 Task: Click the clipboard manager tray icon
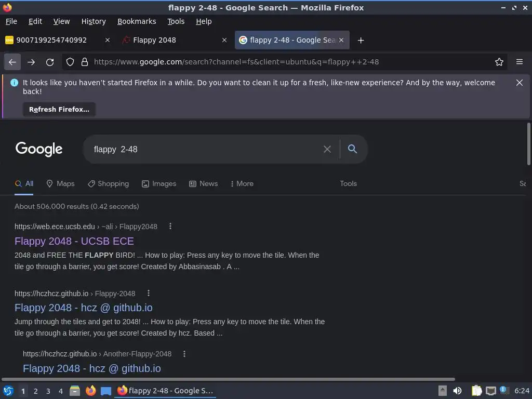point(477,391)
